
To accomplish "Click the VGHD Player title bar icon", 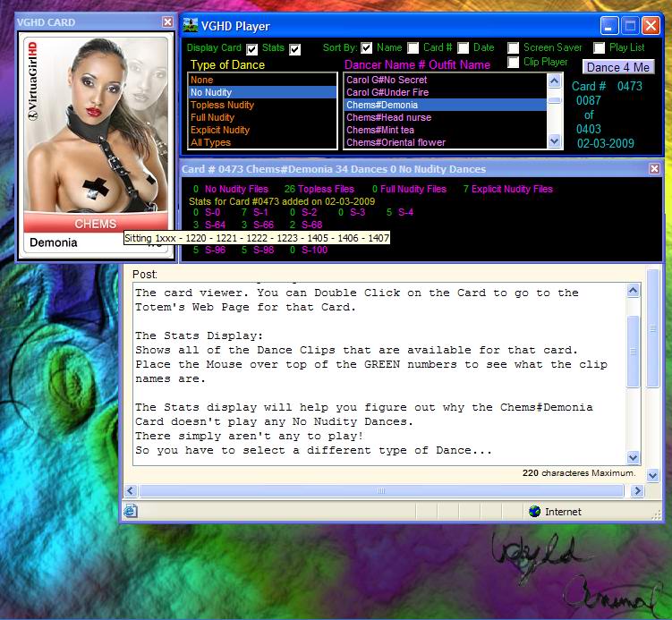I will point(191,26).
